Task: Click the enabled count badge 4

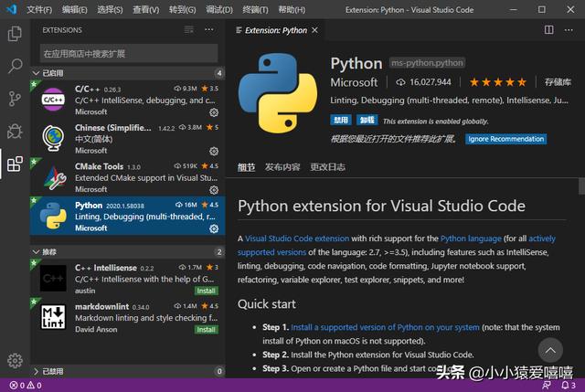Action: [x=219, y=73]
